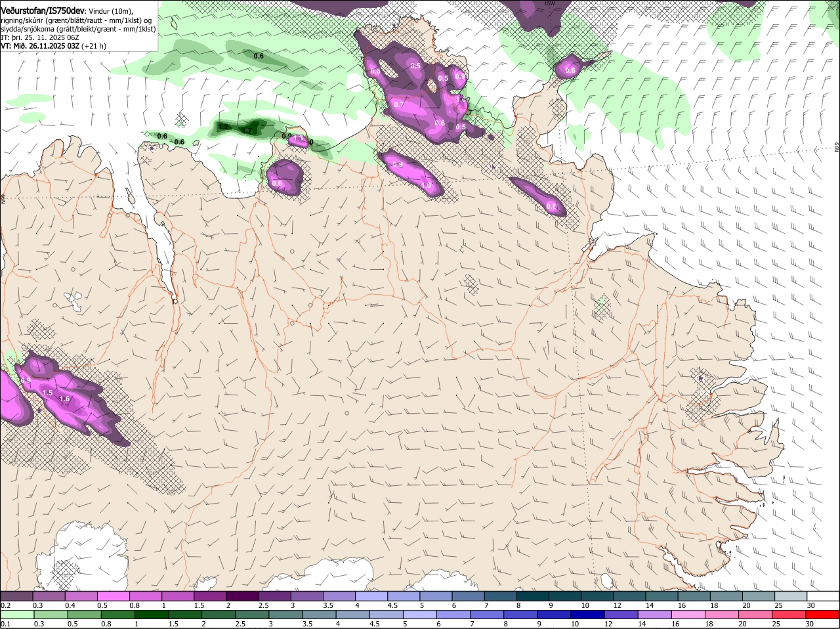
Task: Select white snow-scale swatch labeled 30
Action: 824,596
